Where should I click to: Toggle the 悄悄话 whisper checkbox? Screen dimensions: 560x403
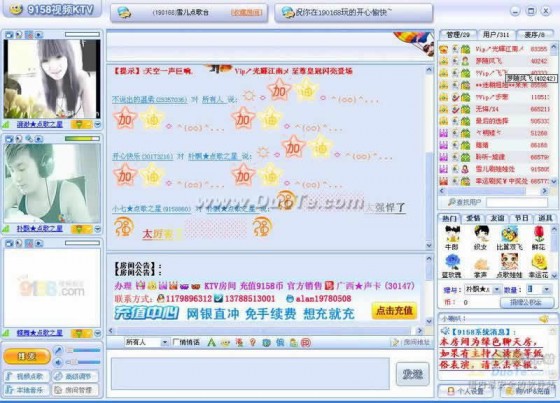pyautogui.click(x=176, y=342)
